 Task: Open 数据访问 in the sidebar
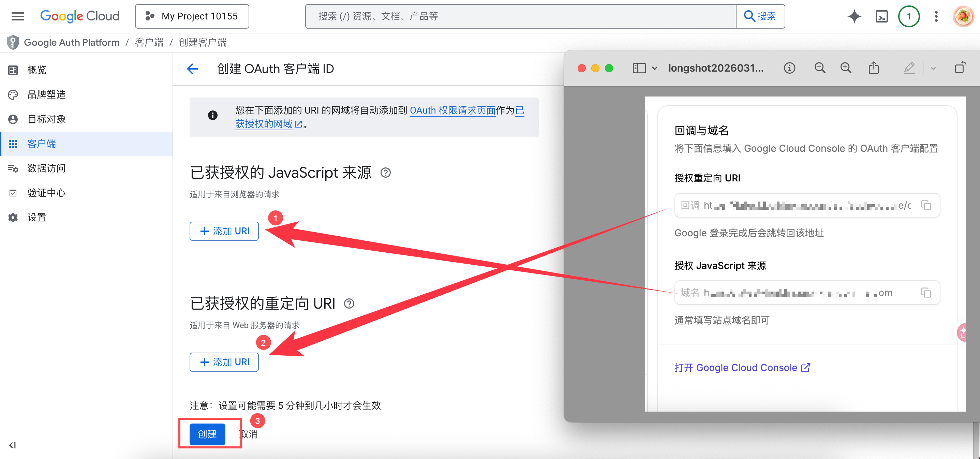coord(86,168)
